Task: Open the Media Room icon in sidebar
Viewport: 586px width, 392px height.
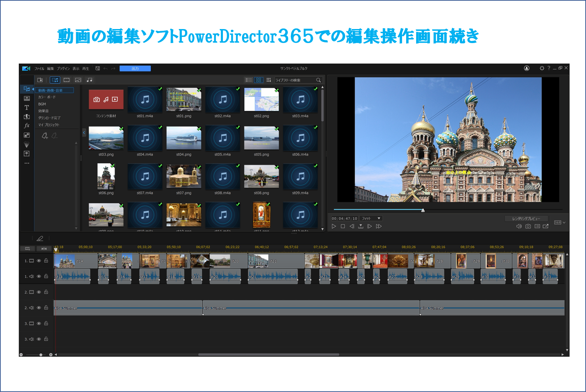Action: tap(27, 89)
